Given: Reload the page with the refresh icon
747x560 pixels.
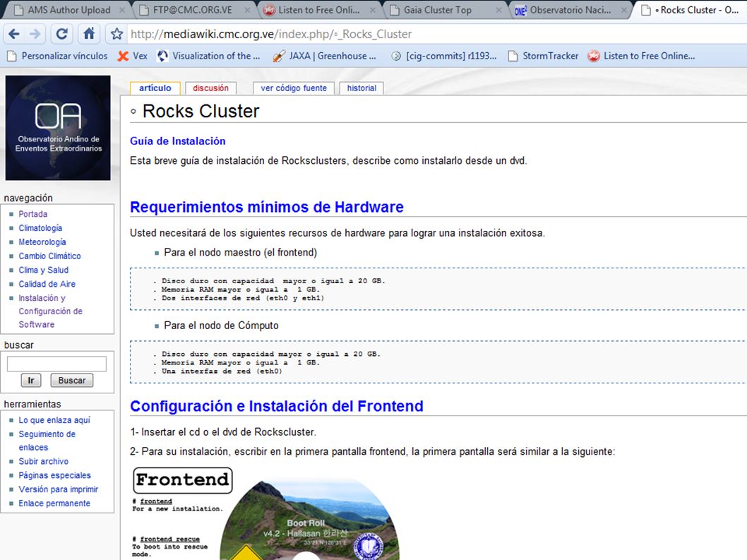Looking at the screenshot, I should [61, 34].
